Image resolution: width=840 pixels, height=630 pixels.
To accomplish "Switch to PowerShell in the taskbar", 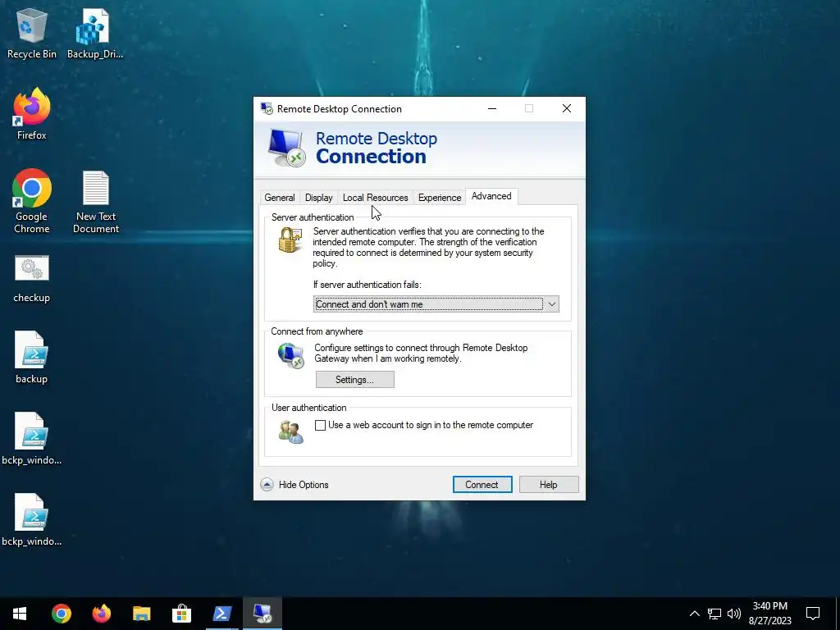I will 221,614.
